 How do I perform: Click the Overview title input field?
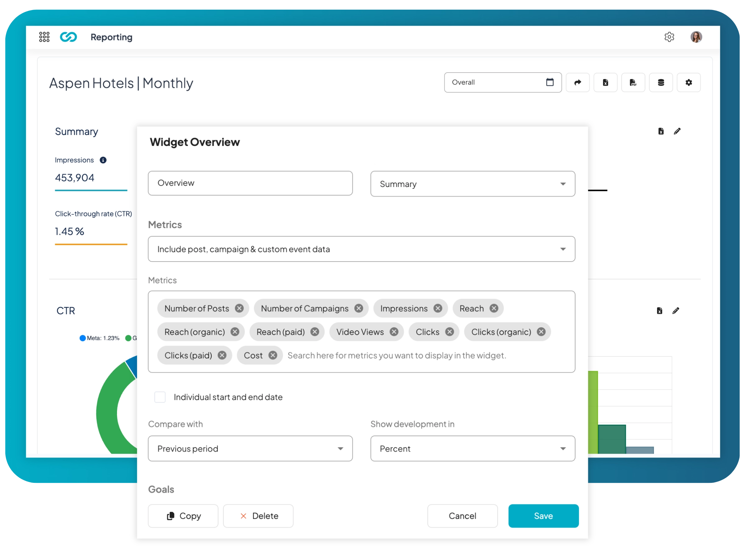tap(250, 183)
